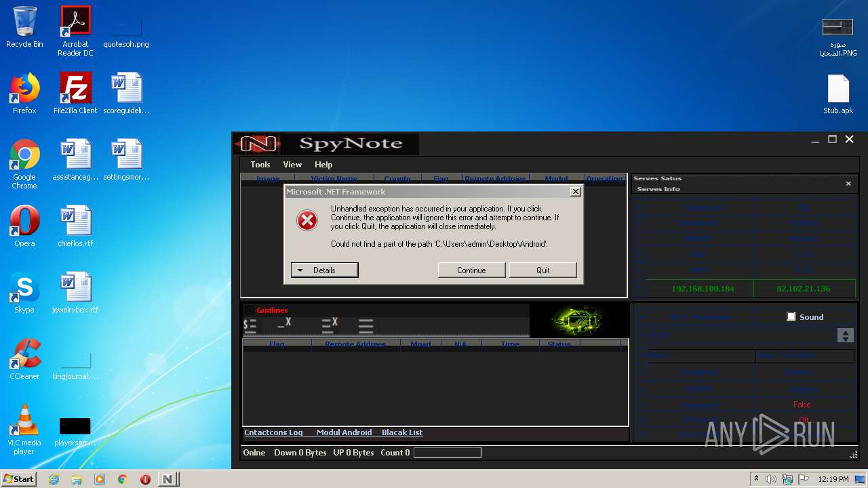Open VLC media player shortcut
This screenshot has width=868, height=488.
pyautogui.click(x=24, y=430)
